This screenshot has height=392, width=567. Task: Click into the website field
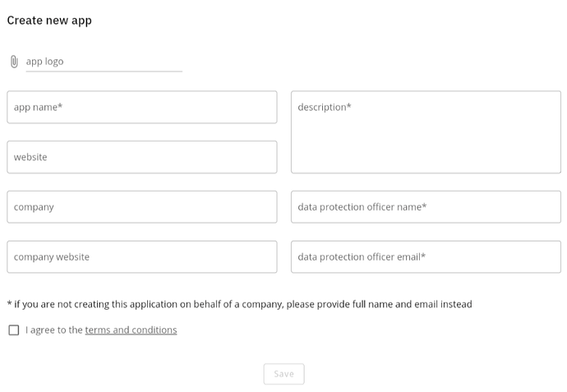pos(141,157)
